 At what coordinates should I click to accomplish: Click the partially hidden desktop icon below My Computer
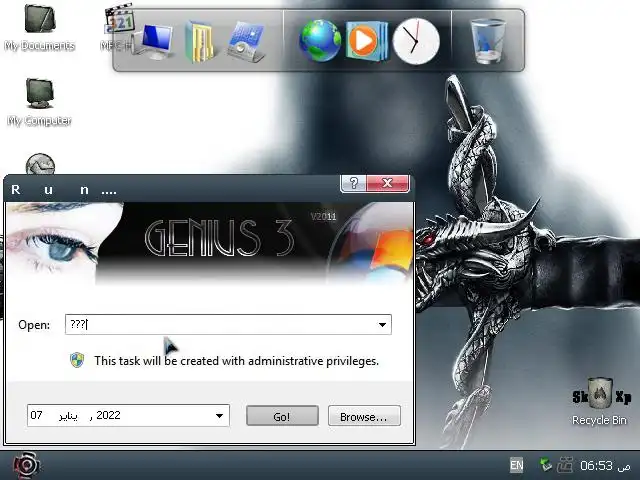point(40,164)
